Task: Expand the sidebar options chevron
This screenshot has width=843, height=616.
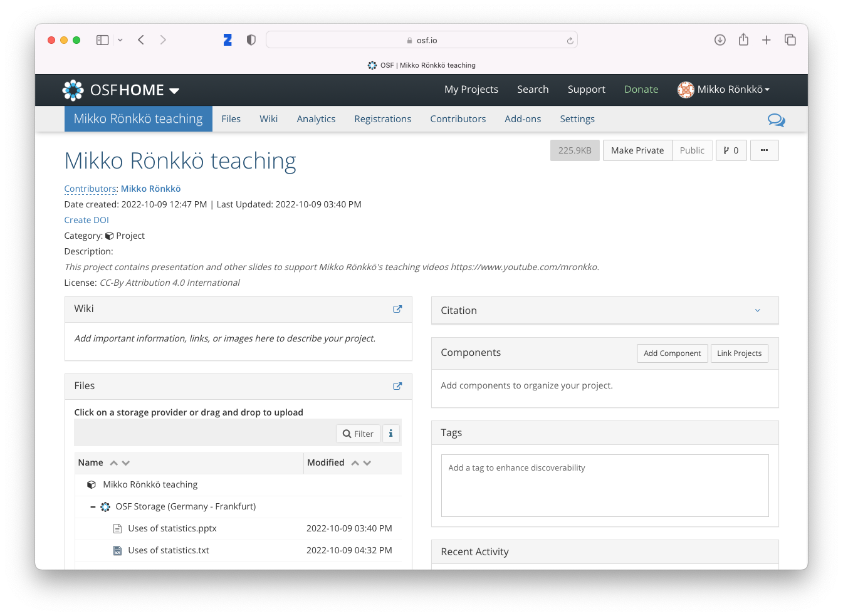Action: pyautogui.click(x=120, y=40)
